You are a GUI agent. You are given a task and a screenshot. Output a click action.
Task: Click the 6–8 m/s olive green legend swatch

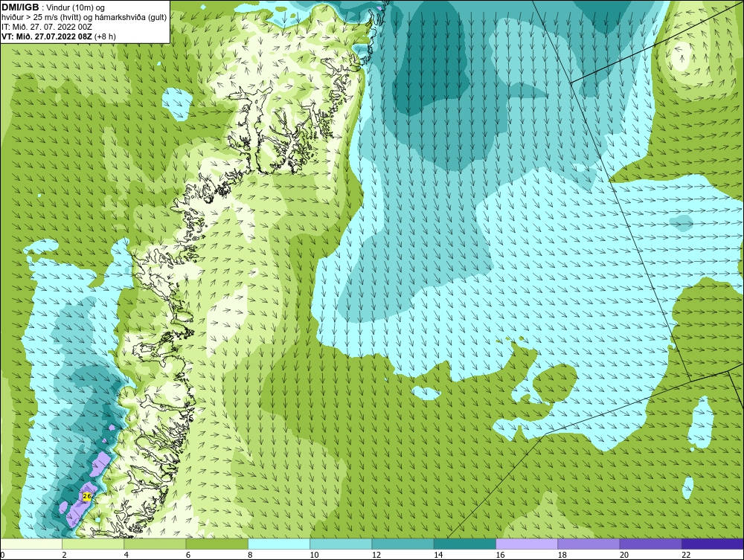(217, 544)
